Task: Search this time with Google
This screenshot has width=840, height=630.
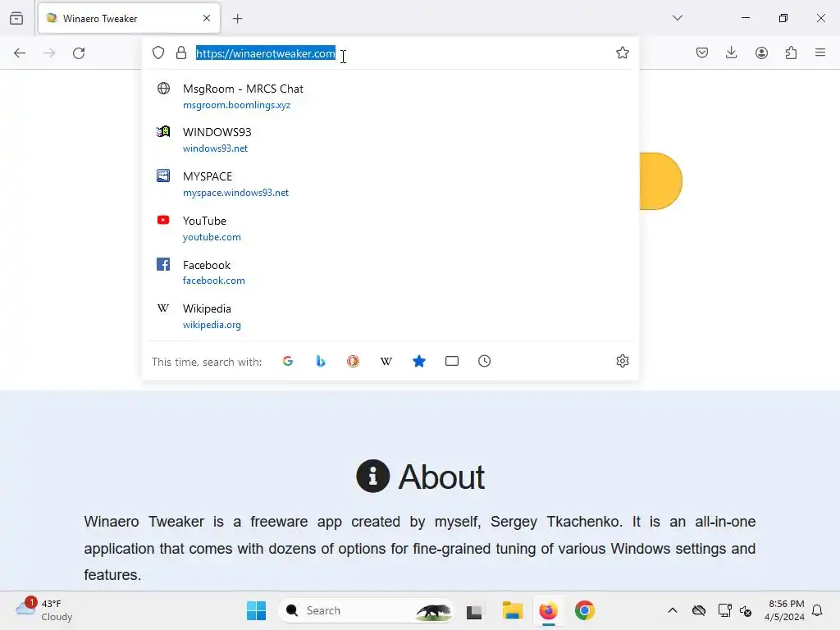Action: tap(288, 361)
